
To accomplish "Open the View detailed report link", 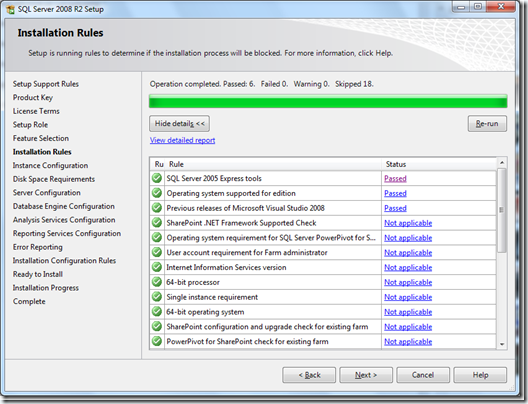I will tap(182, 140).
